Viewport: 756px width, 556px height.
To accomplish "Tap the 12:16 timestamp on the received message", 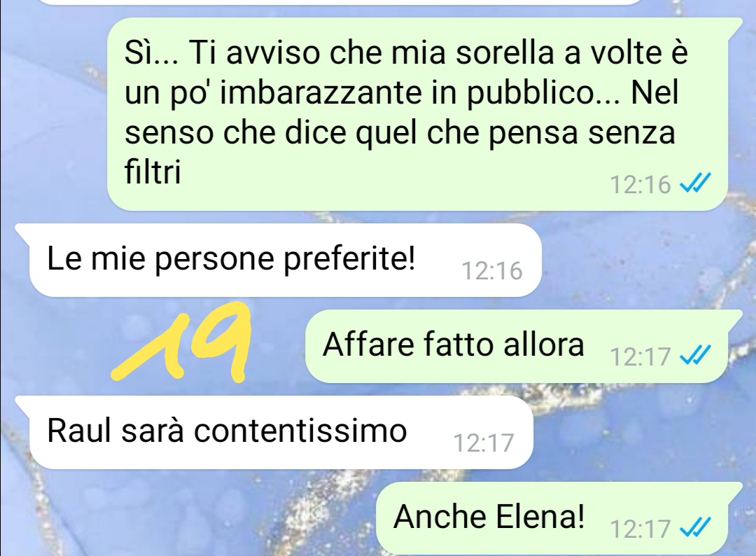I will [x=492, y=270].
